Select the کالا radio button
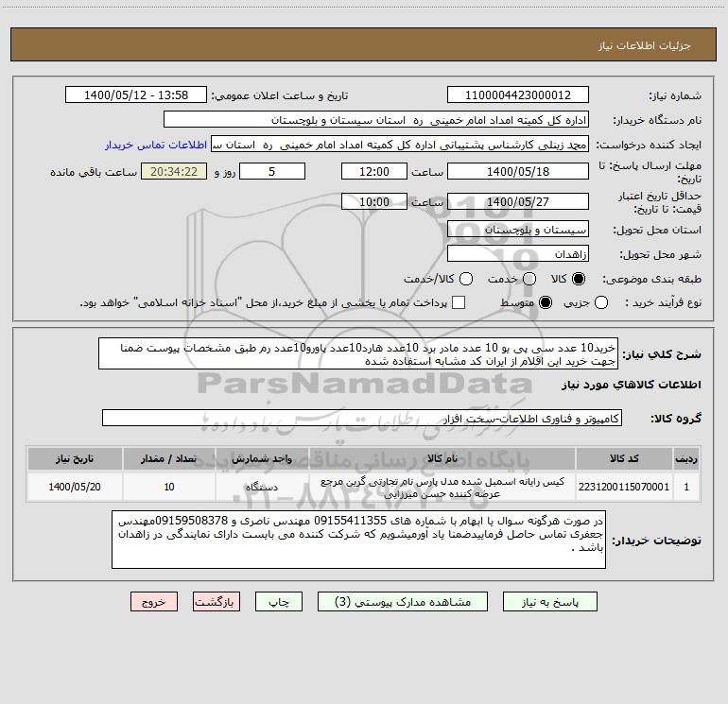The height and width of the screenshot is (704, 728). [x=579, y=279]
